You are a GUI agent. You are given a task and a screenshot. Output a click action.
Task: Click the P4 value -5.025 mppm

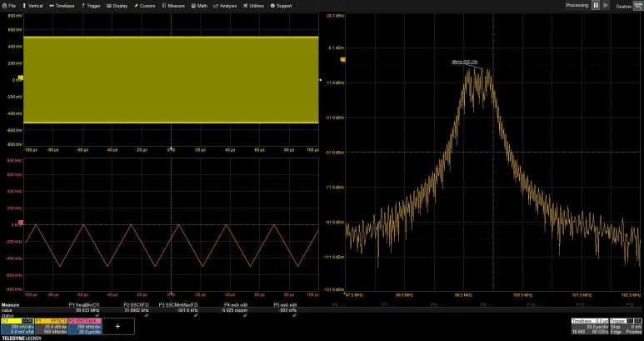tap(234, 310)
